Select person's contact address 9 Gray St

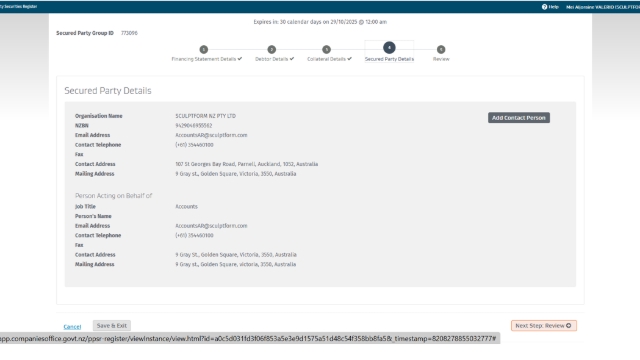[236, 255]
